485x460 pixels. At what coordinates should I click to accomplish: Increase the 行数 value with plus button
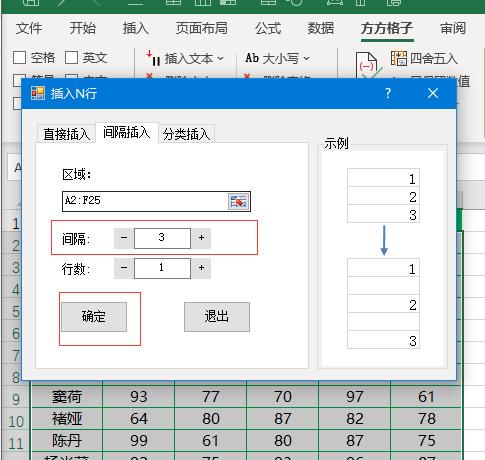(201, 268)
